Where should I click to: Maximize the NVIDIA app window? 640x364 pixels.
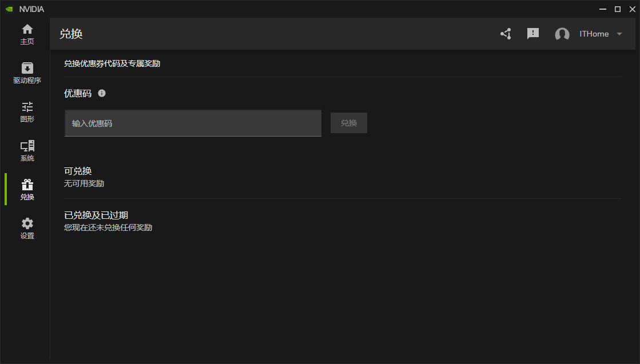(x=618, y=9)
